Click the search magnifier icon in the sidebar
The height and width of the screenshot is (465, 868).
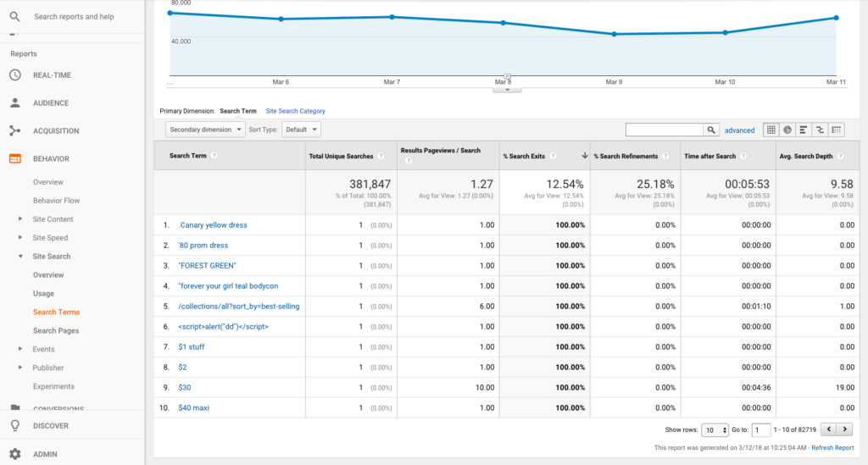pyautogui.click(x=15, y=17)
